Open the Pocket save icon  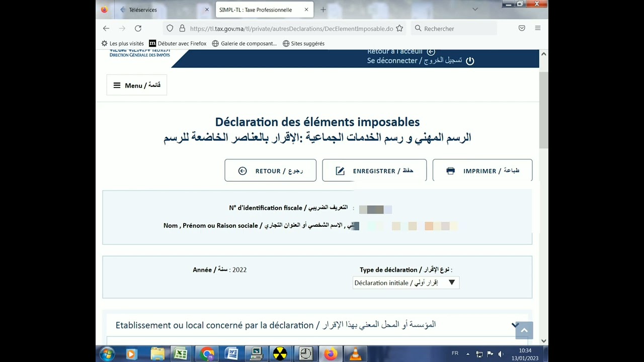pos(522,29)
